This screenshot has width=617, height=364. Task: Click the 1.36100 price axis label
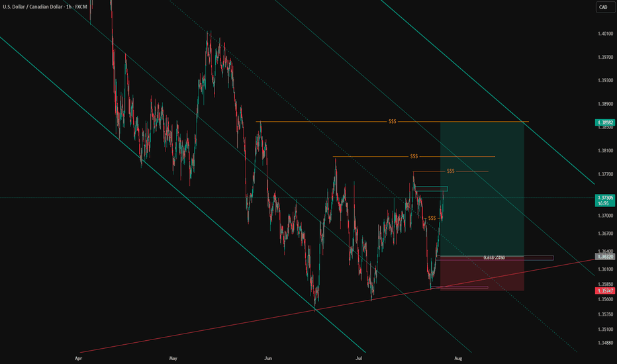pos(605,269)
